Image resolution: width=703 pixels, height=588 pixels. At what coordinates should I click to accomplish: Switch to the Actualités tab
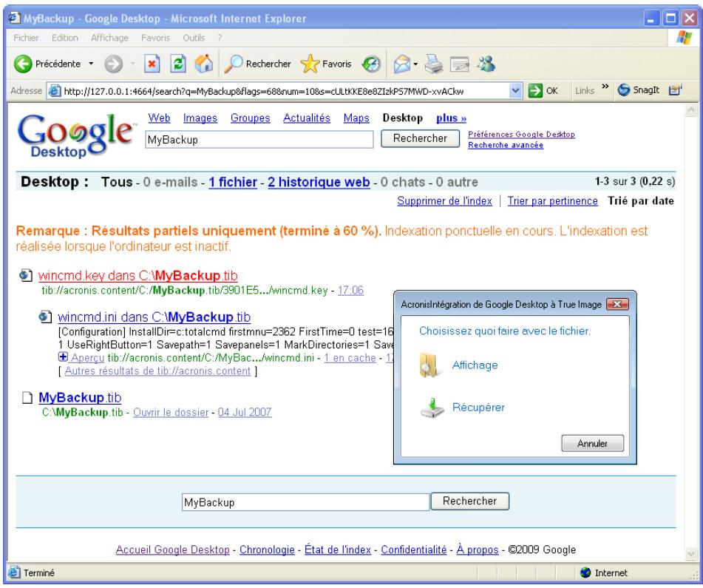click(x=307, y=118)
